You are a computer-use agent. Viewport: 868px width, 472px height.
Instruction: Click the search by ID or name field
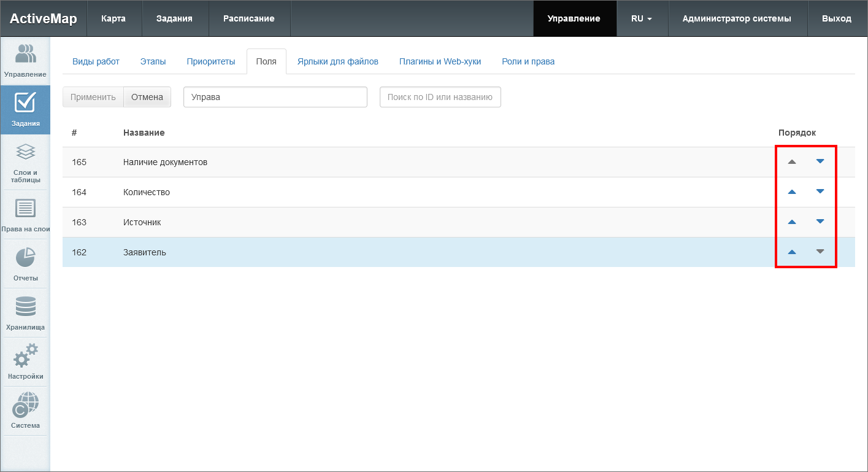tap(440, 97)
